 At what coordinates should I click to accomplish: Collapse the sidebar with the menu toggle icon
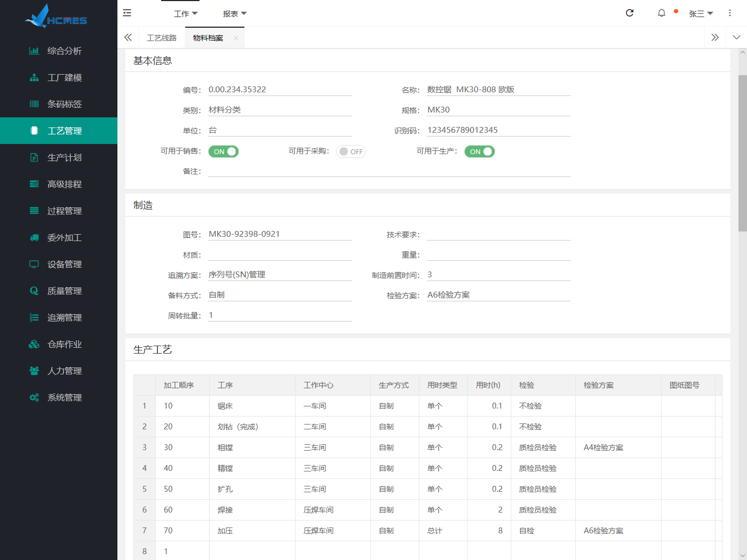click(127, 13)
